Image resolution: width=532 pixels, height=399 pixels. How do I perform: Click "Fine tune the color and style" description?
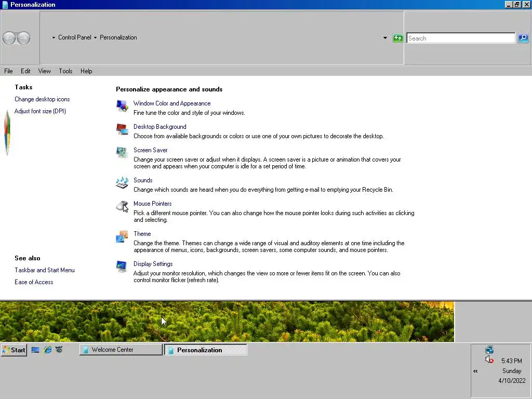tap(189, 113)
